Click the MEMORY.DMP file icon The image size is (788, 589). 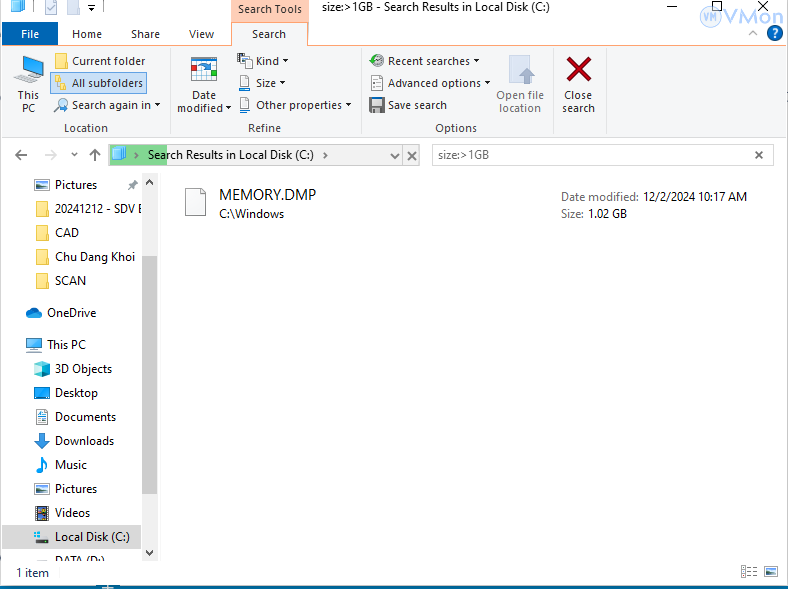point(195,202)
